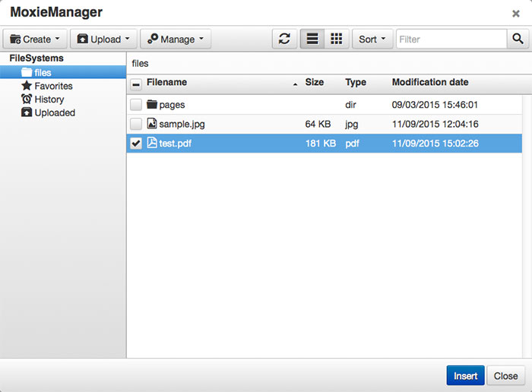Click the Filename sort arrow indicator
This screenshot has width=532, height=392.
coord(295,84)
